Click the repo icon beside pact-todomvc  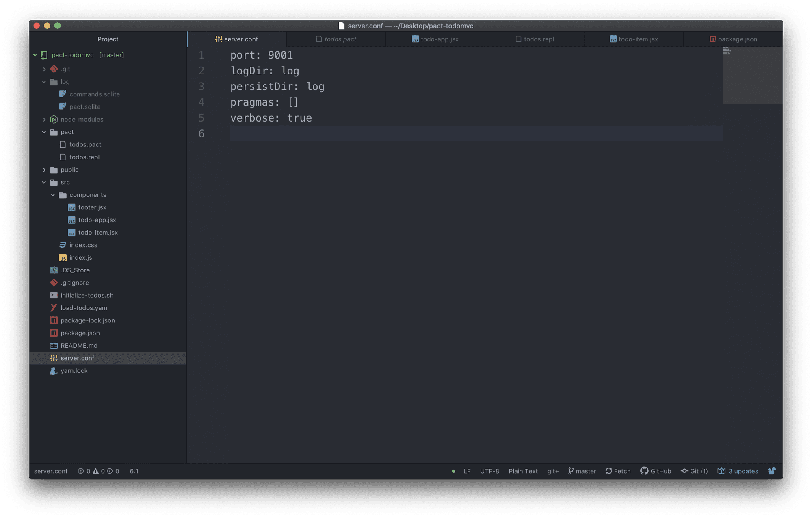[44, 55]
